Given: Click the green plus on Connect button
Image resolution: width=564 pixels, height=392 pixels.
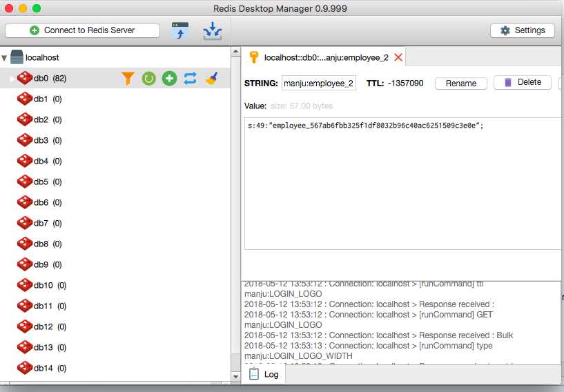Looking at the screenshot, I should click(x=35, y=30).
